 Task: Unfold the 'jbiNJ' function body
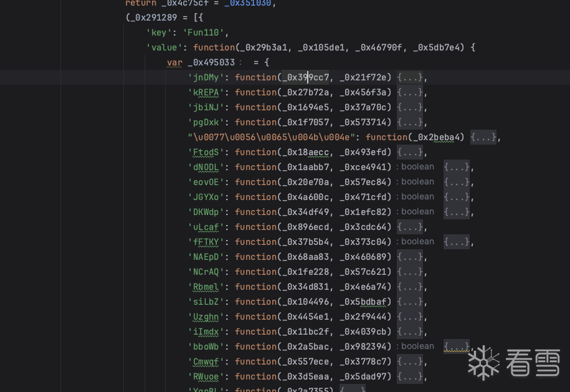(x=410, y=107)
